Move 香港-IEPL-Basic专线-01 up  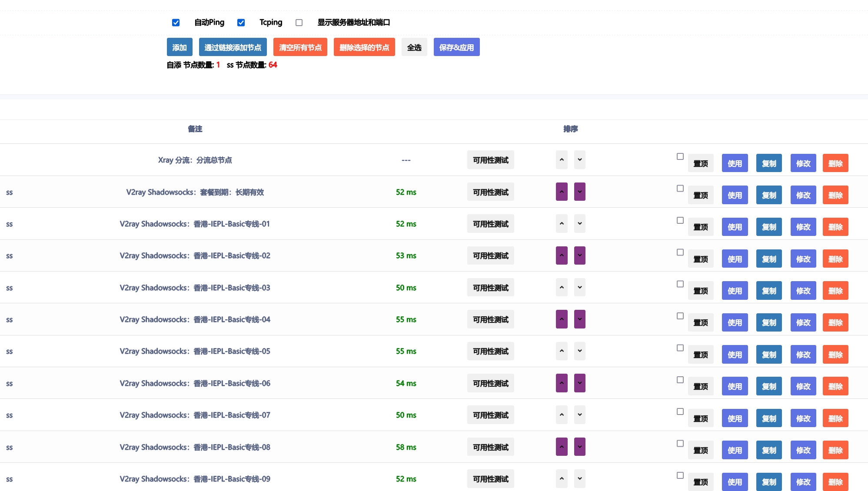coord(562,224)
